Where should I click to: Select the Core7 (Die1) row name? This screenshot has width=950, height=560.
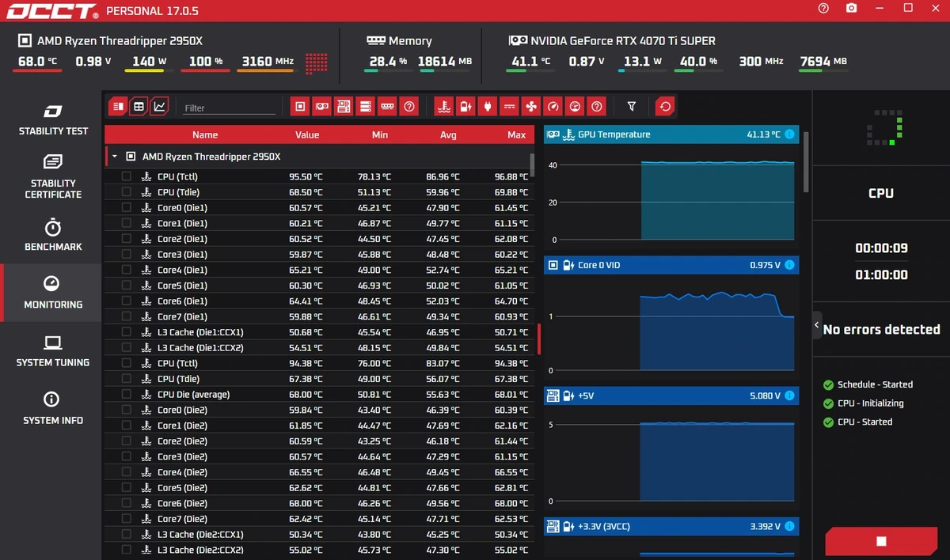pyautogui.click(x=182, y=316)
